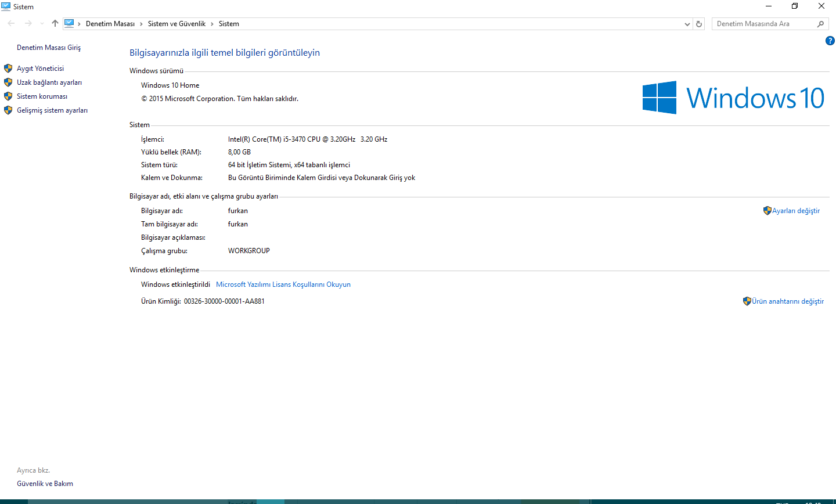Go up one level with the up arrow
This screenshot has width=836, height=504.
[x=55, y=24]
